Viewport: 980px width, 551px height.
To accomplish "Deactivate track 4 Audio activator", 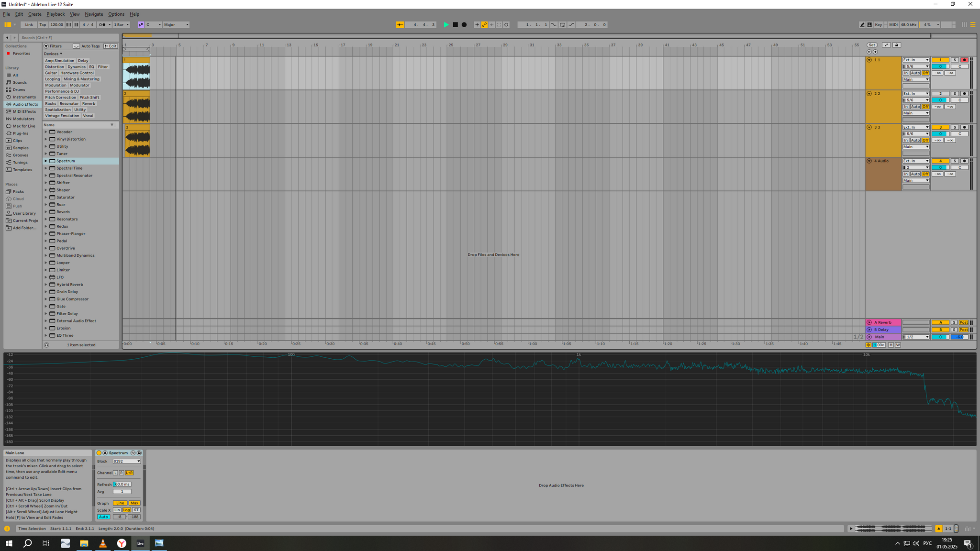I will (x=940, y=161).
